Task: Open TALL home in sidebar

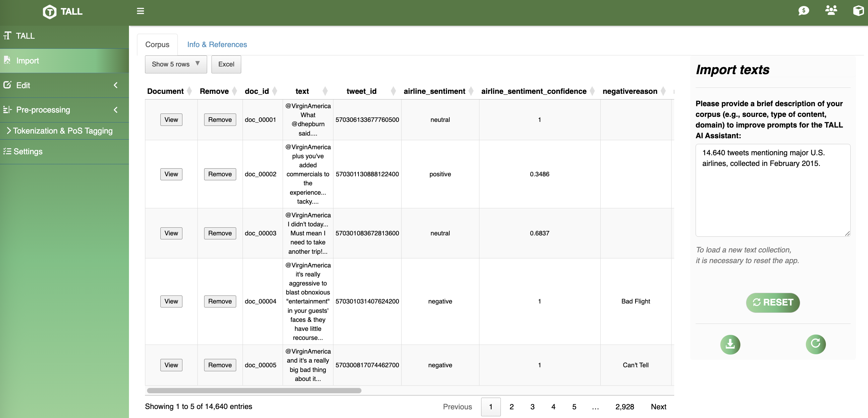Action: 64,36
